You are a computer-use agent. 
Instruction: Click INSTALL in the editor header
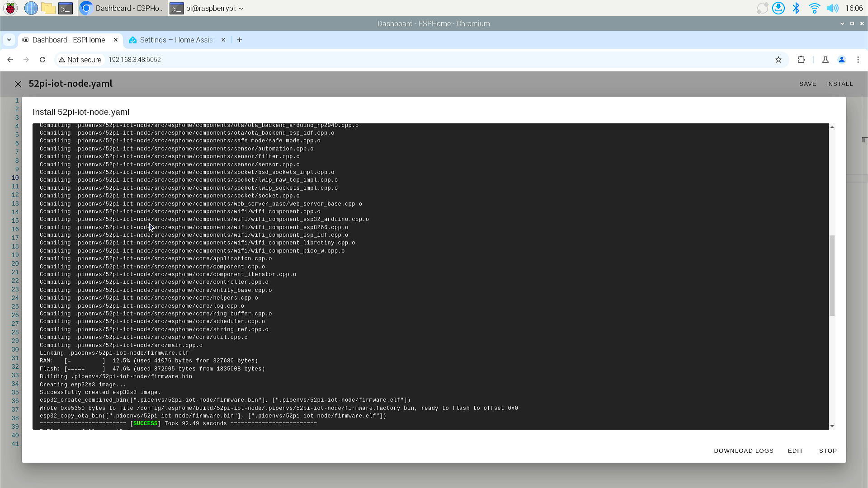click(x=840, y=84)
